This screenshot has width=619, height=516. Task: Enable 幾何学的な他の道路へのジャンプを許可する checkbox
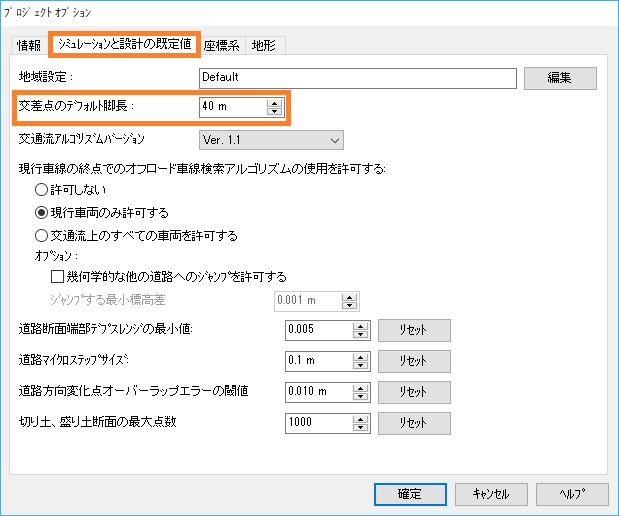click(57, 276)
